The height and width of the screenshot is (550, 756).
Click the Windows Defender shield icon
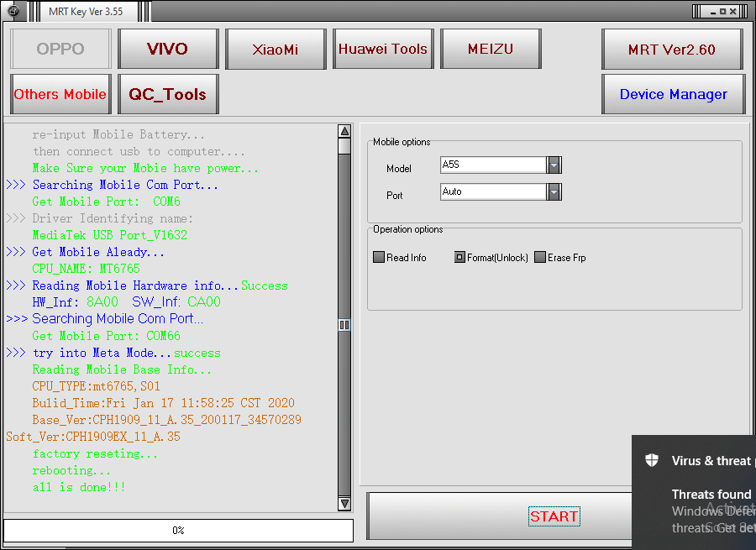click(652, 460)
